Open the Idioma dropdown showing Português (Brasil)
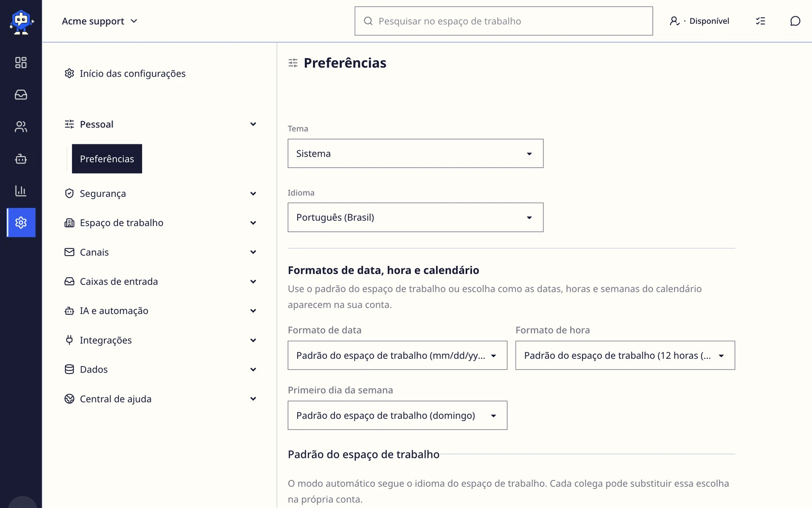The width and height of the screenshot is (812, 508). pos(416,217)
